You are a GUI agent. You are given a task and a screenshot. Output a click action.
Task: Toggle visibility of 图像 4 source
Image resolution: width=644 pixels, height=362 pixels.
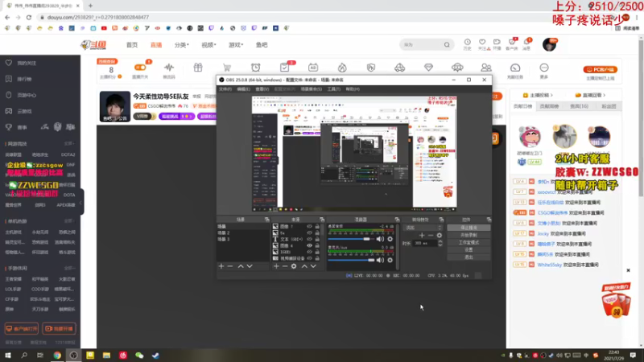pos(309,245)
